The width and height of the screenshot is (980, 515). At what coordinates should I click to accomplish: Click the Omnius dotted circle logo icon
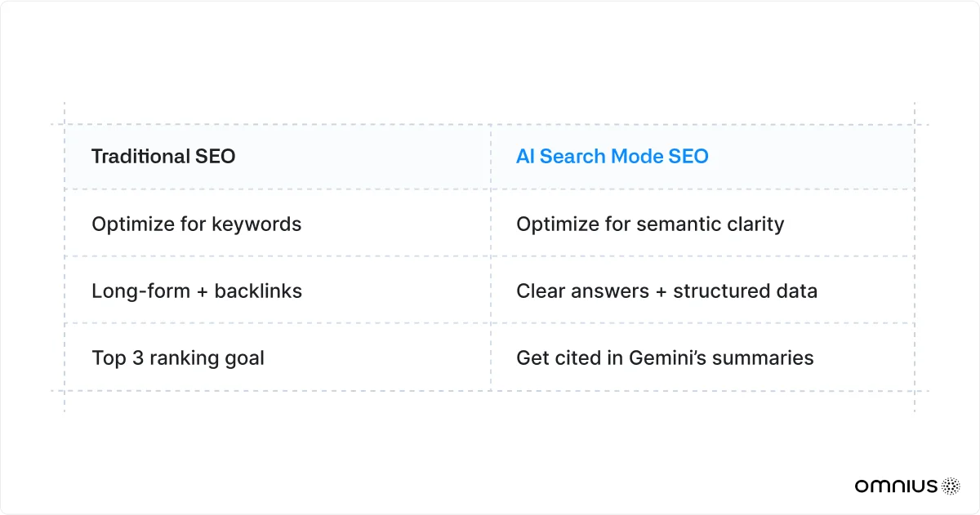click(951, 486)
